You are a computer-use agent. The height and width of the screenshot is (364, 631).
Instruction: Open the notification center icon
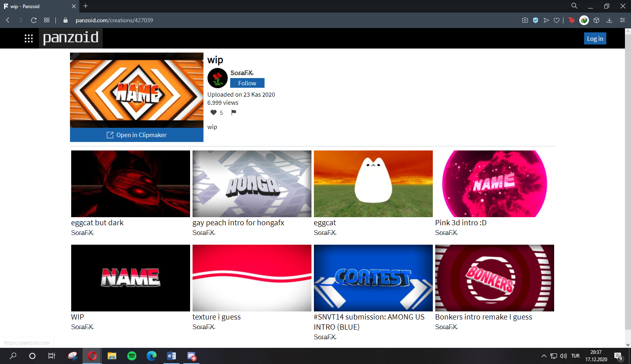click(x=618, y=356)
